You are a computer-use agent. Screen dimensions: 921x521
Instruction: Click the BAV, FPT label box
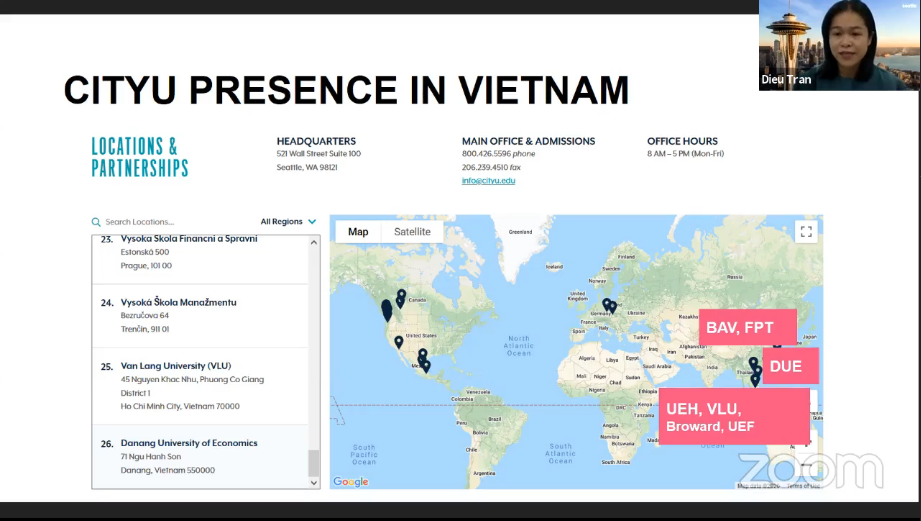[748, 327]
